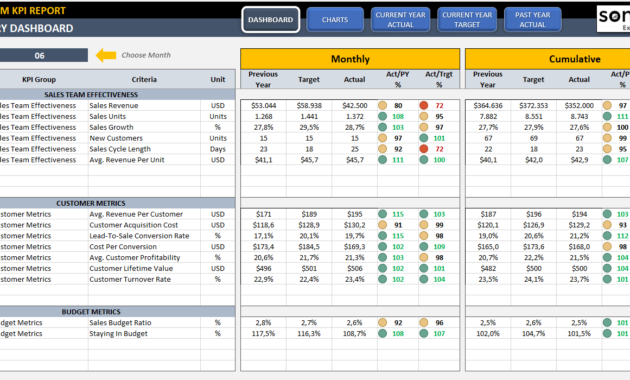Viewport: 630px width, 380px height.
Task: Click the $364.636 cumulative previous year cell
Action: [488, 106]
